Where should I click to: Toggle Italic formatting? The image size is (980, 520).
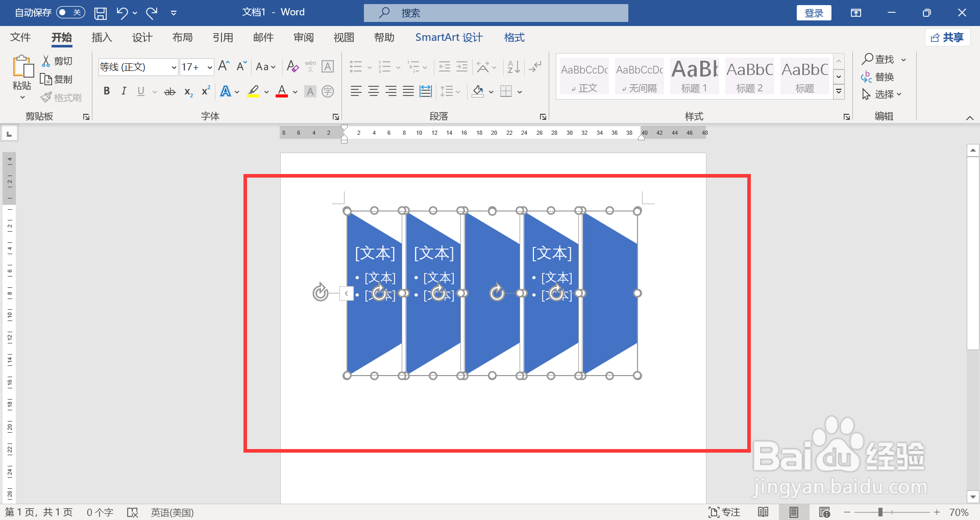point(124,91)
